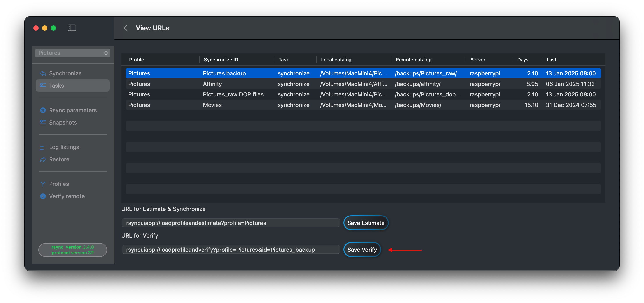Click the Restore arrow icon
This screenshot has width=644, height=303.
click(43, 159)
